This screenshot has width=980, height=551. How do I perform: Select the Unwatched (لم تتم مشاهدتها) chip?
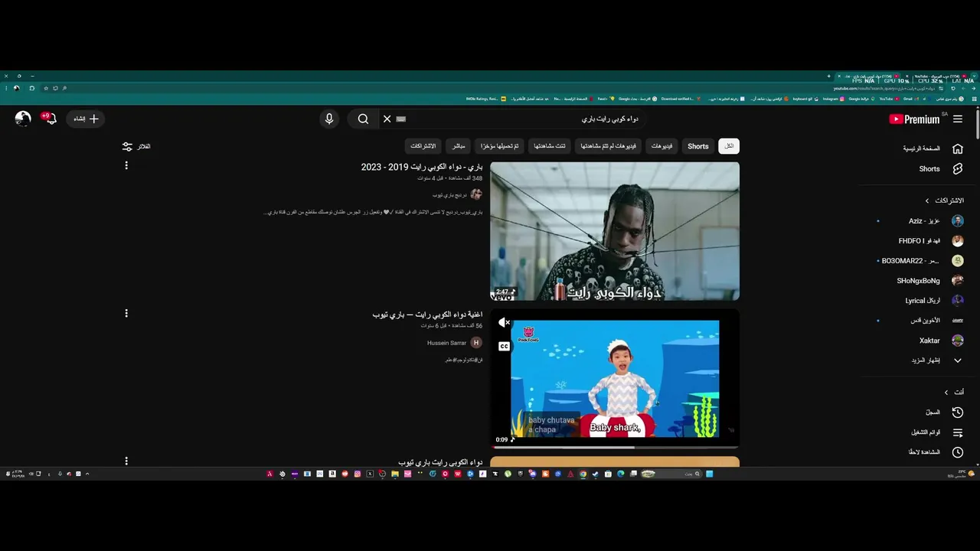(x=609, y=146)
